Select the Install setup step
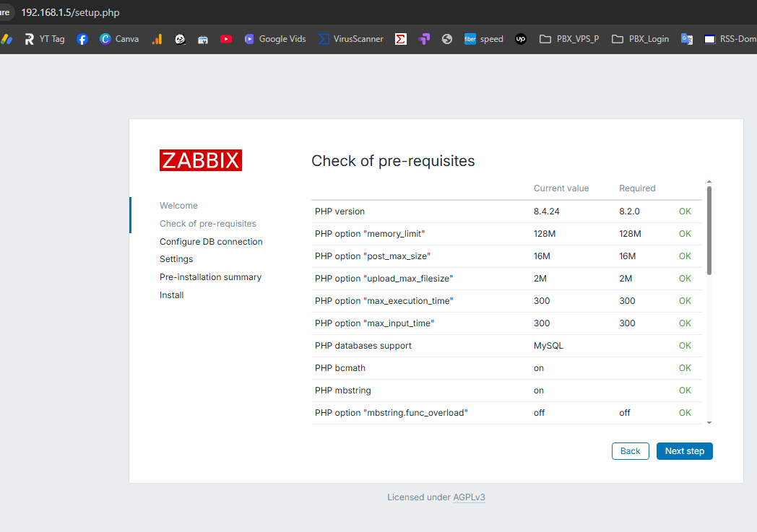This screenshot has width=757, height=532. tap(172, 295)
